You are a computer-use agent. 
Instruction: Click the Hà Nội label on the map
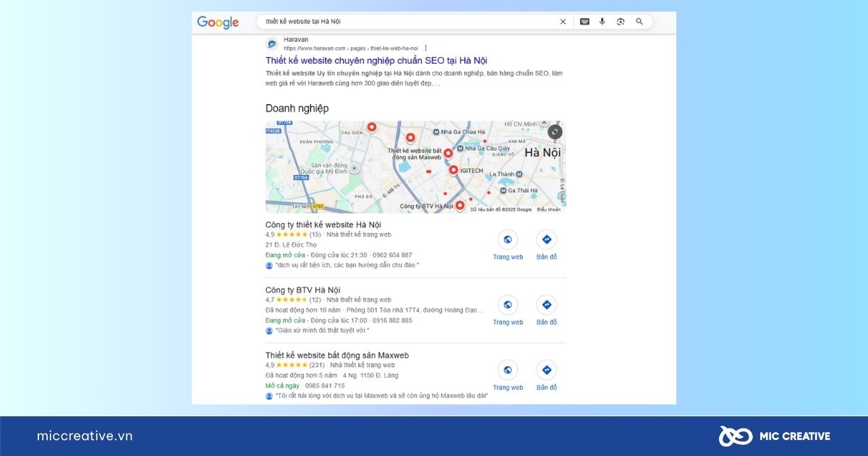542,153
